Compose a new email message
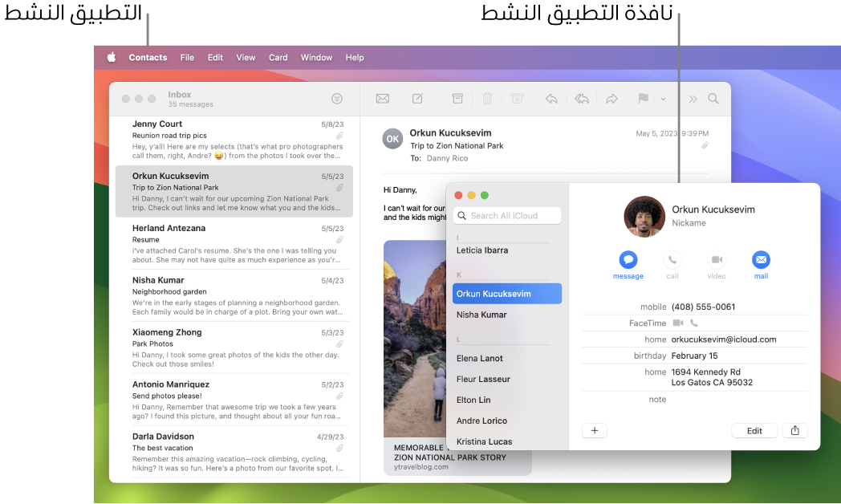This screenshot has height=504, width=841. pyautogui.click(x=416, y=98)
